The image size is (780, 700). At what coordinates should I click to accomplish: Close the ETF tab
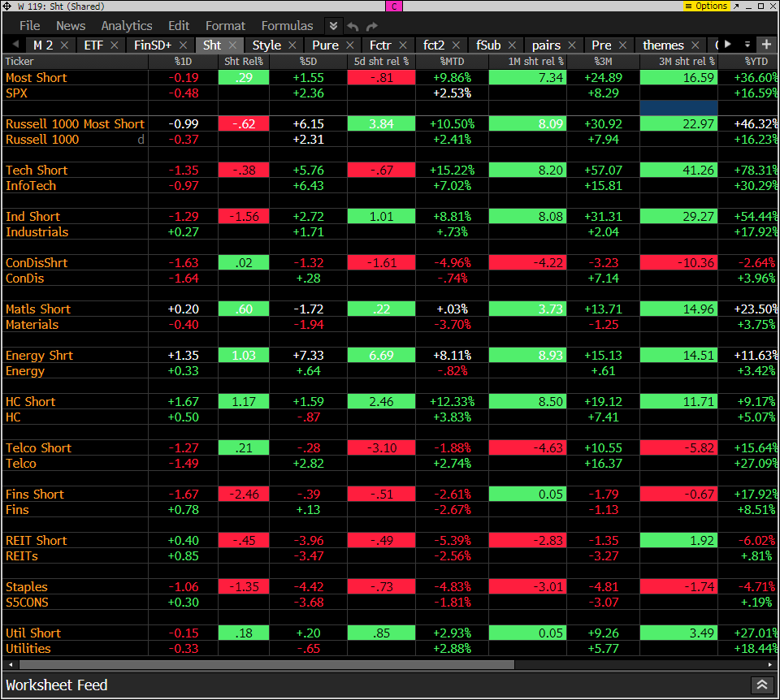tap(115, 45)
